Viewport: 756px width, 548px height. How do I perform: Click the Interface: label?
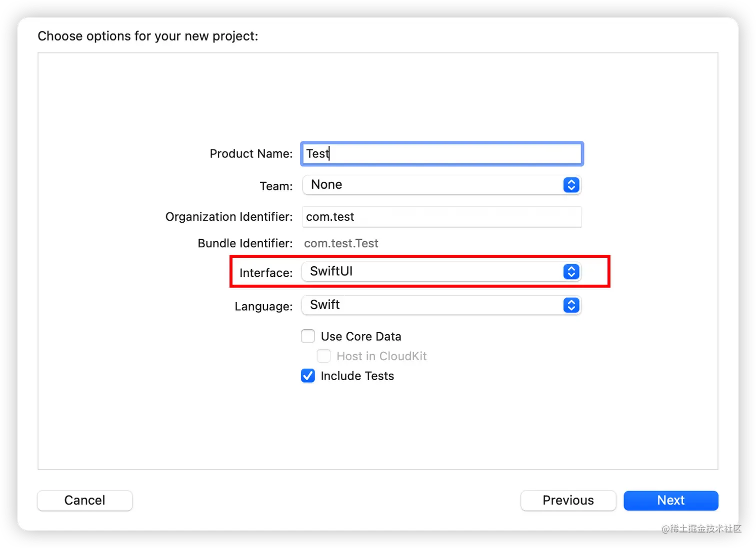point(266,273)
